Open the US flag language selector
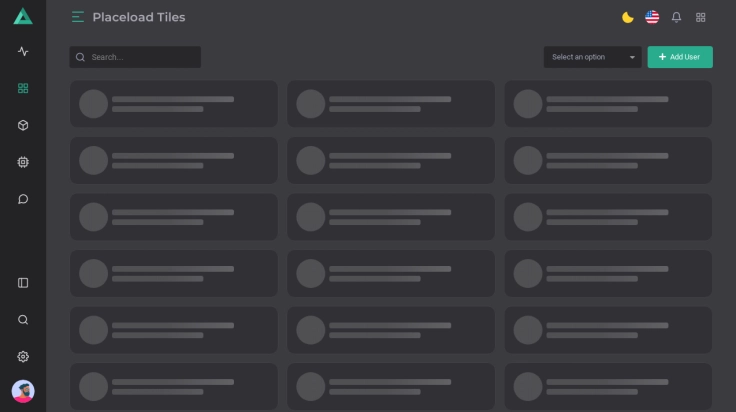 coord(652,17)
